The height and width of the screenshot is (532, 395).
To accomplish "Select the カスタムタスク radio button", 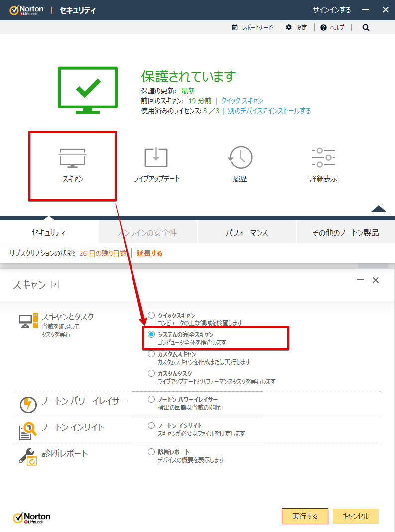I will coord(151,373).
